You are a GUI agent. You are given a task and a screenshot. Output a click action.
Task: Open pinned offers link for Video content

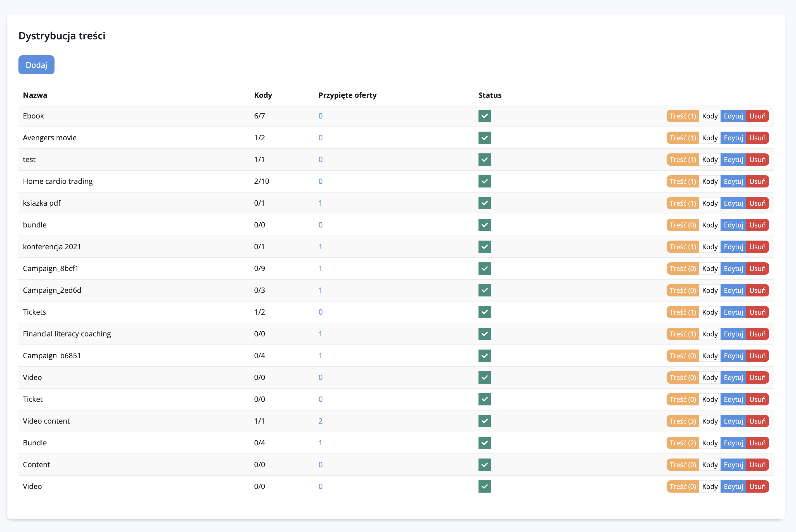(x=320, y=421)
